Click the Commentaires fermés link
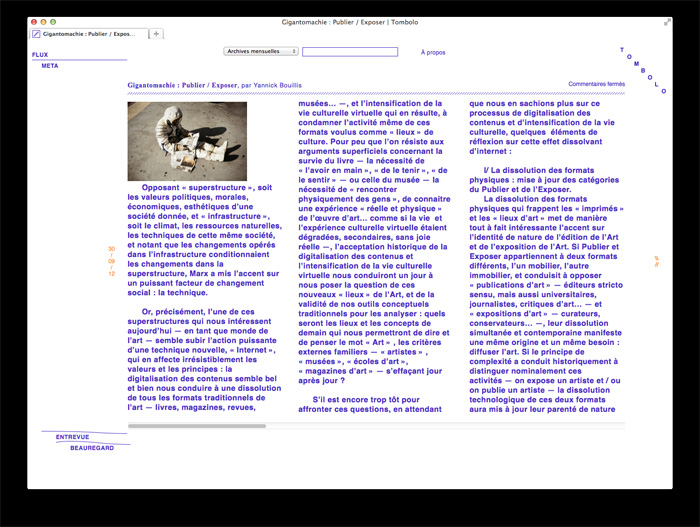The height and width of the screenshot is (527, 700). click(x=596, y=84)
